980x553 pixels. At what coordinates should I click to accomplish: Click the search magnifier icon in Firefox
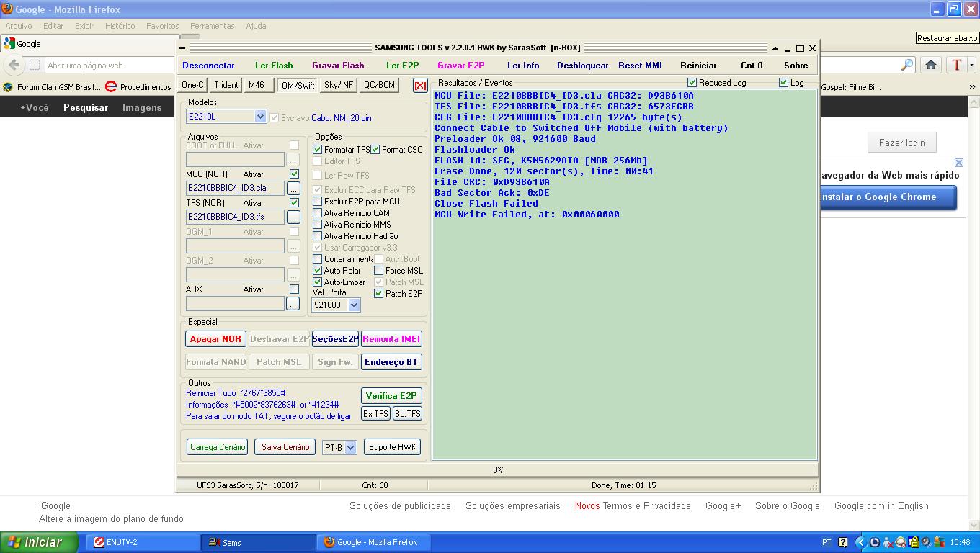point(907,65)
